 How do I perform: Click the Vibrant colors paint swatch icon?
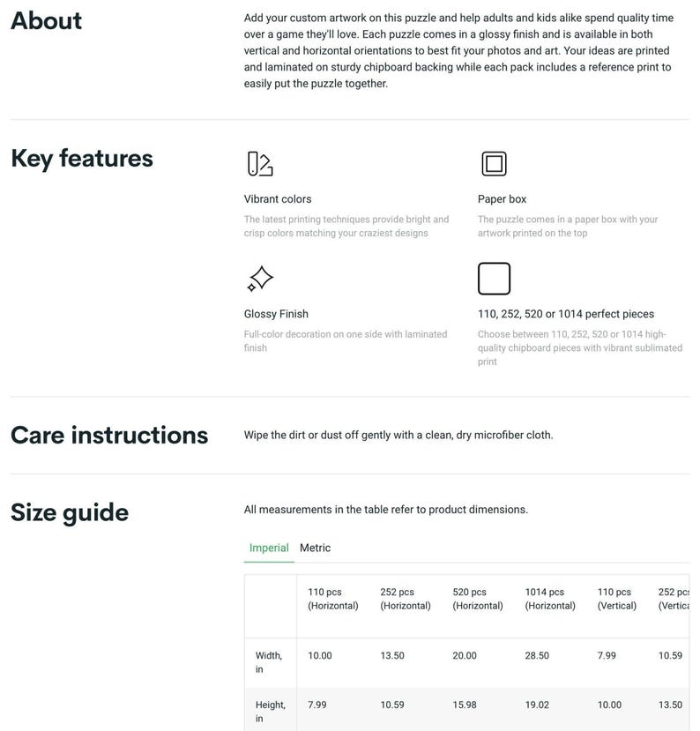pos(260,164)
